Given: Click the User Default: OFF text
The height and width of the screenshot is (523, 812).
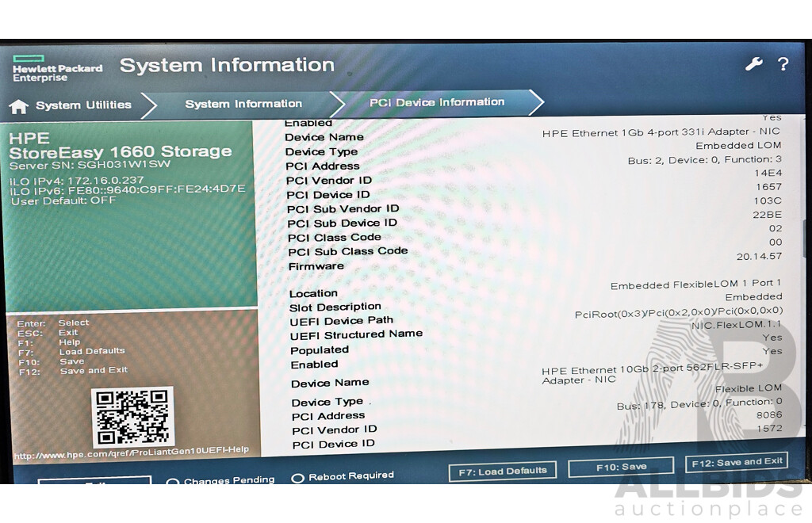Looking at the screenshot, I should coord(63,200).
